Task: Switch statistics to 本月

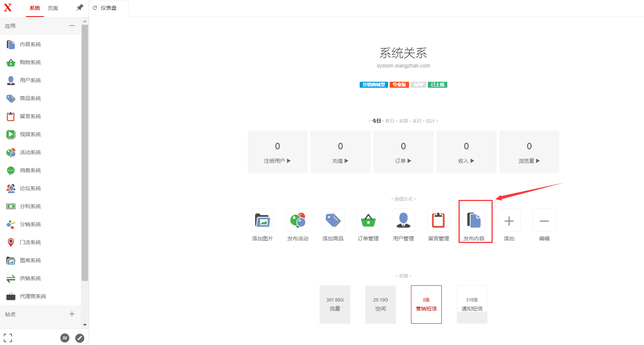Action: pos(417,121)
